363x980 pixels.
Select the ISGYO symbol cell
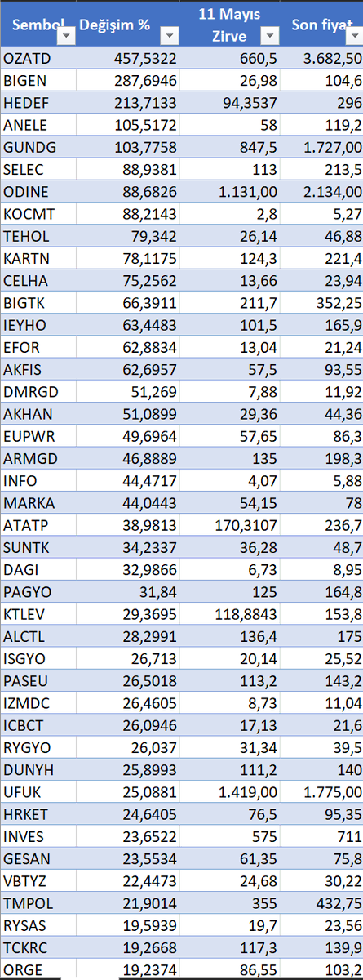(x=38, y=660)
